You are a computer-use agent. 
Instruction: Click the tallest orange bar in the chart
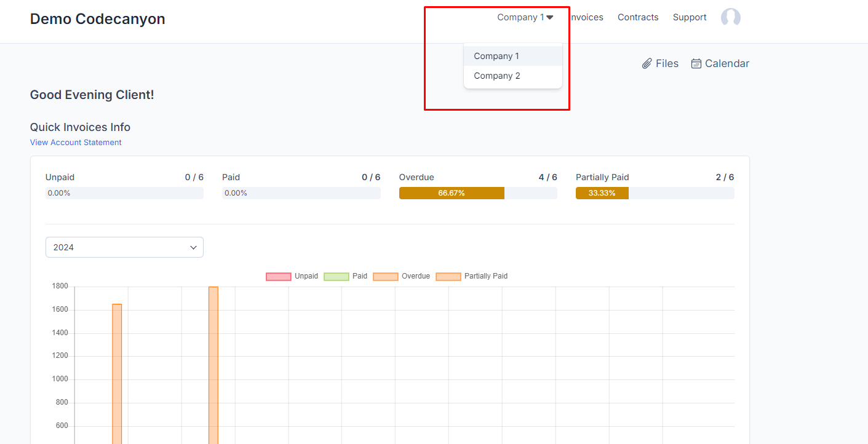tap(213, 363)
